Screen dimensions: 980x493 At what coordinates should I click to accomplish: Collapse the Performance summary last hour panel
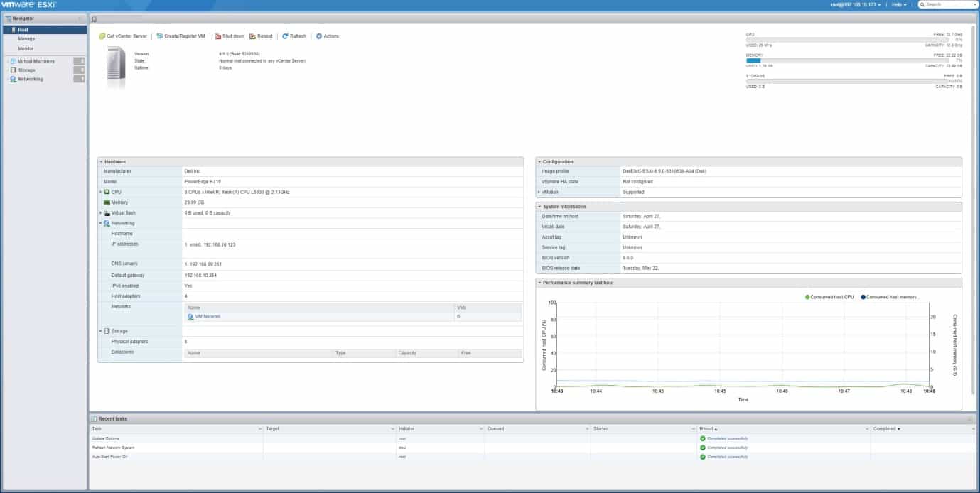[539, 283]
